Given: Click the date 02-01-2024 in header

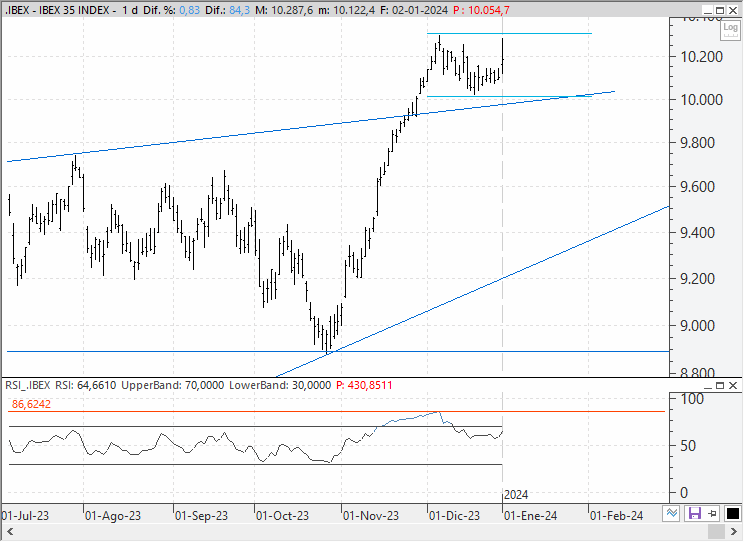Looking at the screenshot, I should coord(420,10).
